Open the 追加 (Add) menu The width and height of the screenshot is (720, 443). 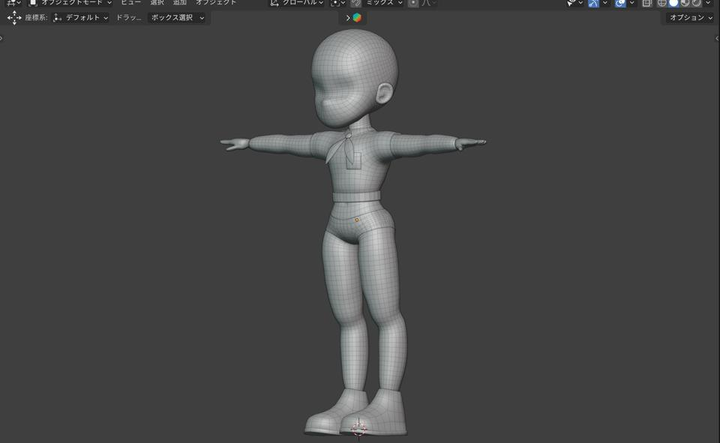tap(180, 3)
